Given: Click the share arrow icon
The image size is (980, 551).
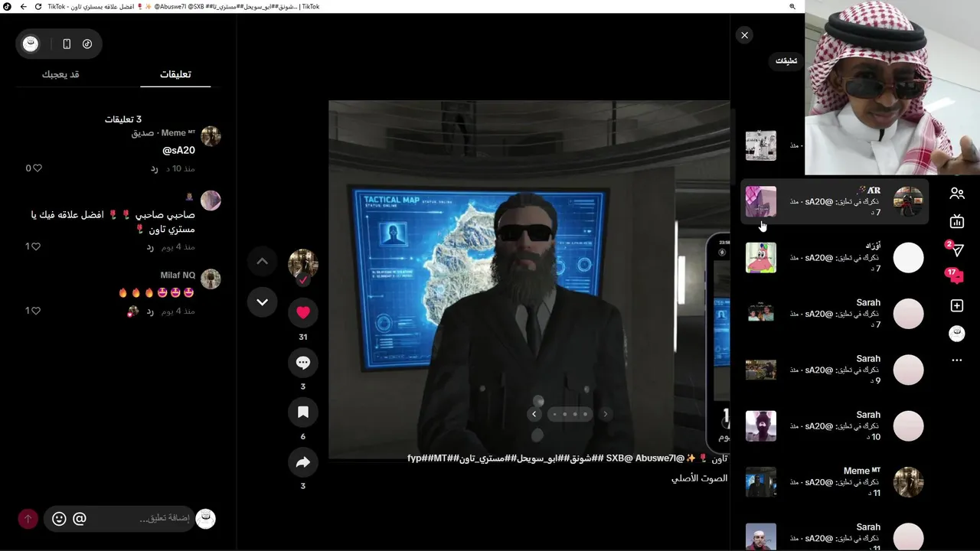Looking at the screenshot, I should click(x=303, y=462).
